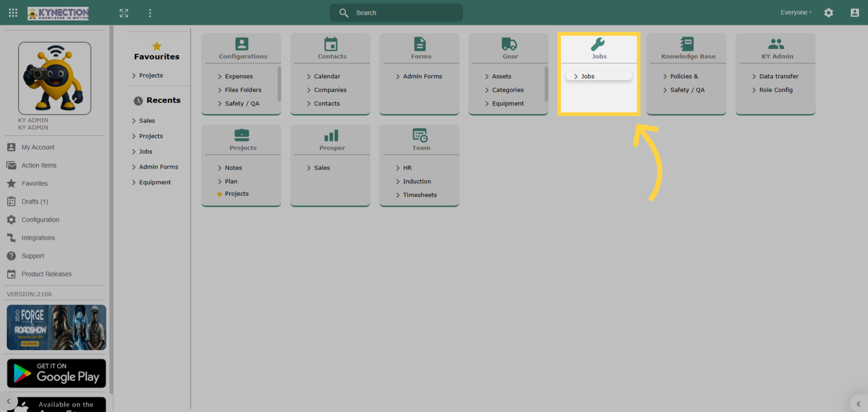Click the Prosper bar chart icon

pos(331,135)
